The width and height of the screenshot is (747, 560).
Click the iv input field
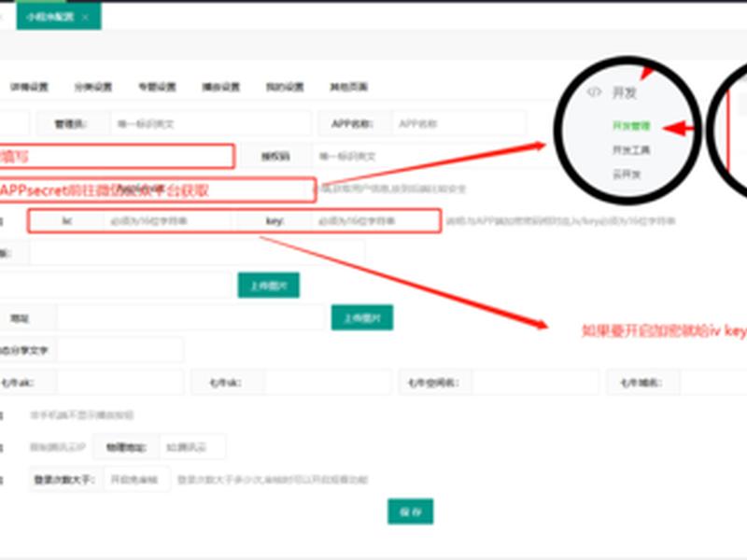click(168, 221)
